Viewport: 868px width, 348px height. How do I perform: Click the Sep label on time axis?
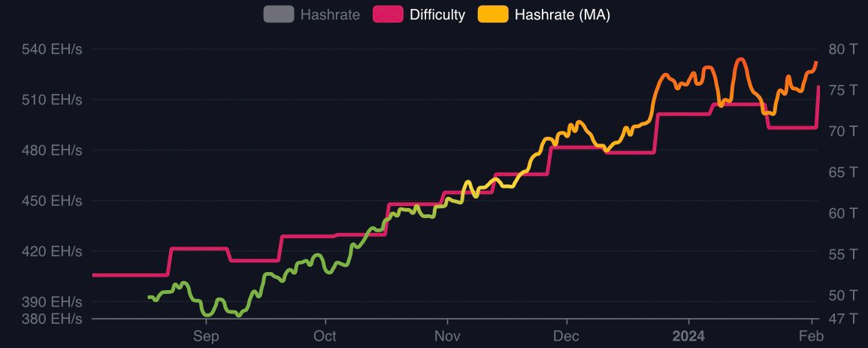[206, 337]
